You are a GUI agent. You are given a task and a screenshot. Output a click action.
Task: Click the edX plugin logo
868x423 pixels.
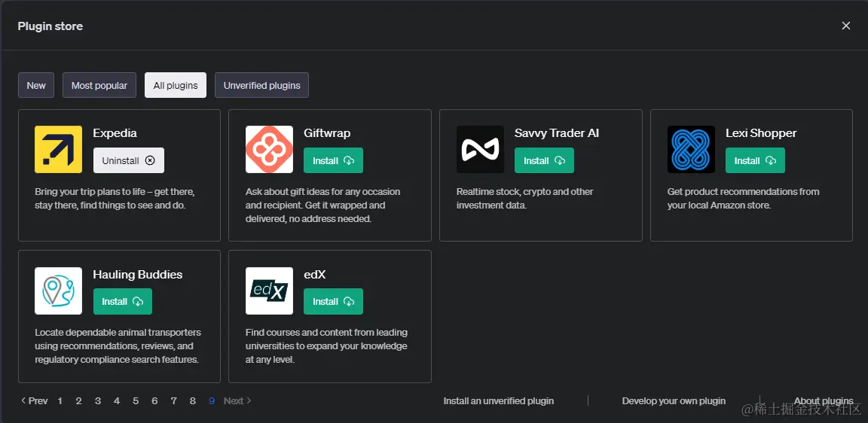[x=269, y=291]
